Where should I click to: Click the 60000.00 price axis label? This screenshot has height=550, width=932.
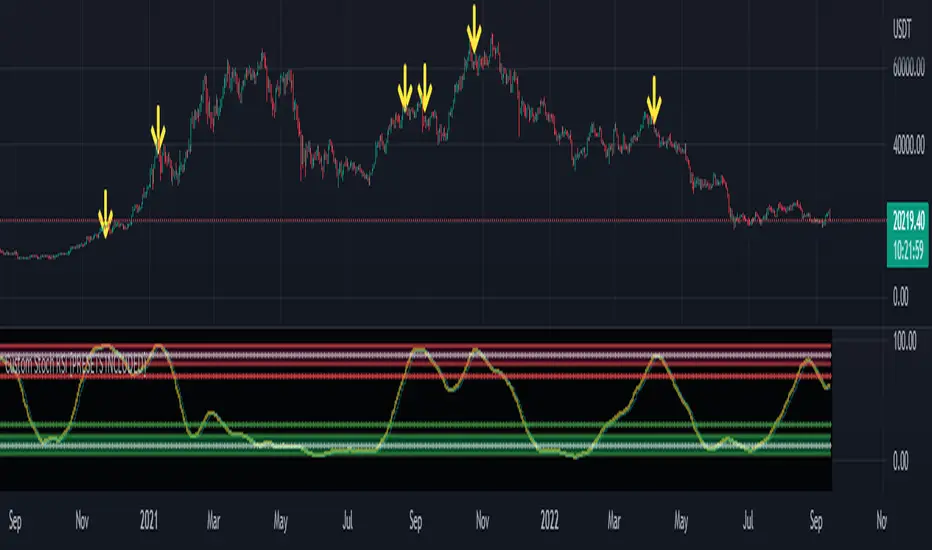tap(908, 68)
